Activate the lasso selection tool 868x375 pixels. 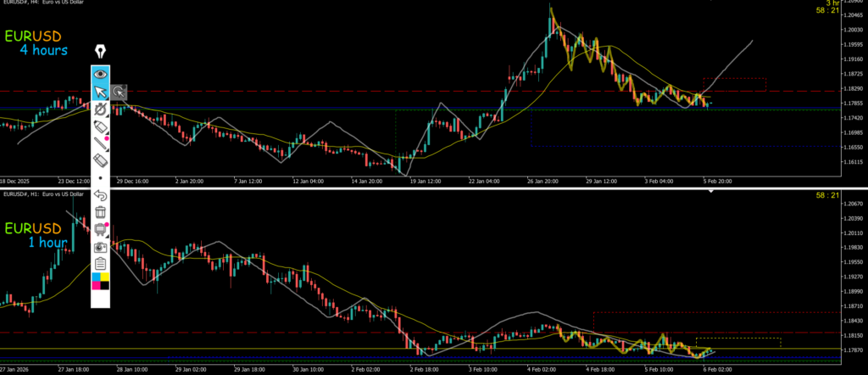point(119,92)
